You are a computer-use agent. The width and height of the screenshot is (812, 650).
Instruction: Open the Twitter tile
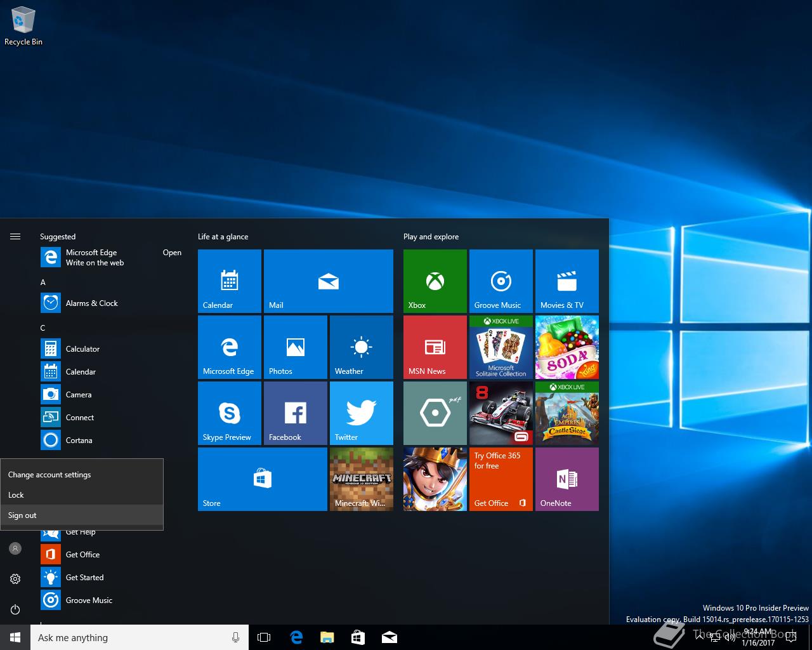[x=362, y=413]
